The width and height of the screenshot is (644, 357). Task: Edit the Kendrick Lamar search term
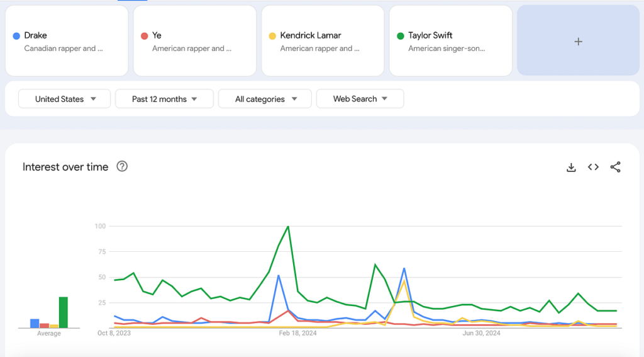coord(322,41)
